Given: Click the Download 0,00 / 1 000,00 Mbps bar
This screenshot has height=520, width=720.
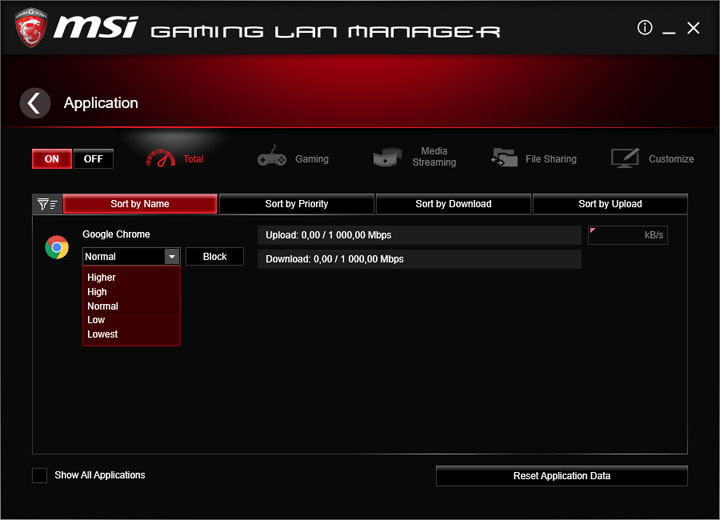Looking at the screenshot, I should (419, 259).
